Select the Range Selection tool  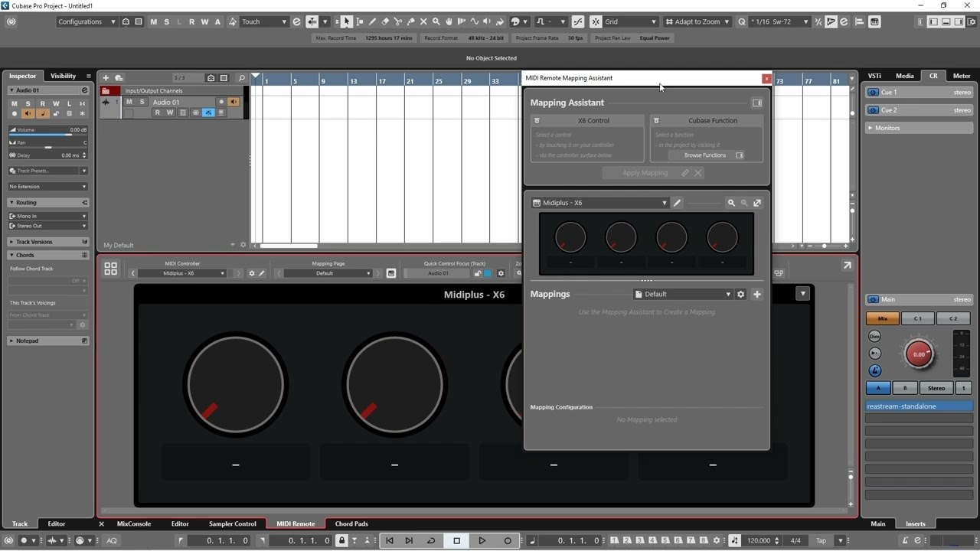pyautogui.click(x=360, y=21)
